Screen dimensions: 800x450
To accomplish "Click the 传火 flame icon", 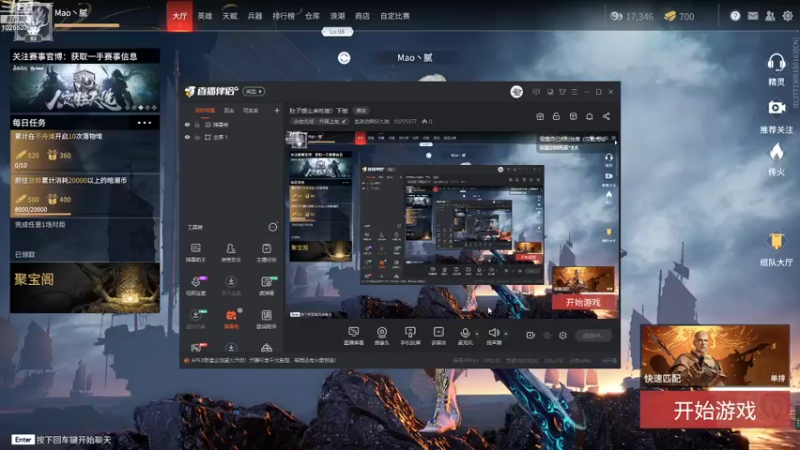I will point(776,152).
